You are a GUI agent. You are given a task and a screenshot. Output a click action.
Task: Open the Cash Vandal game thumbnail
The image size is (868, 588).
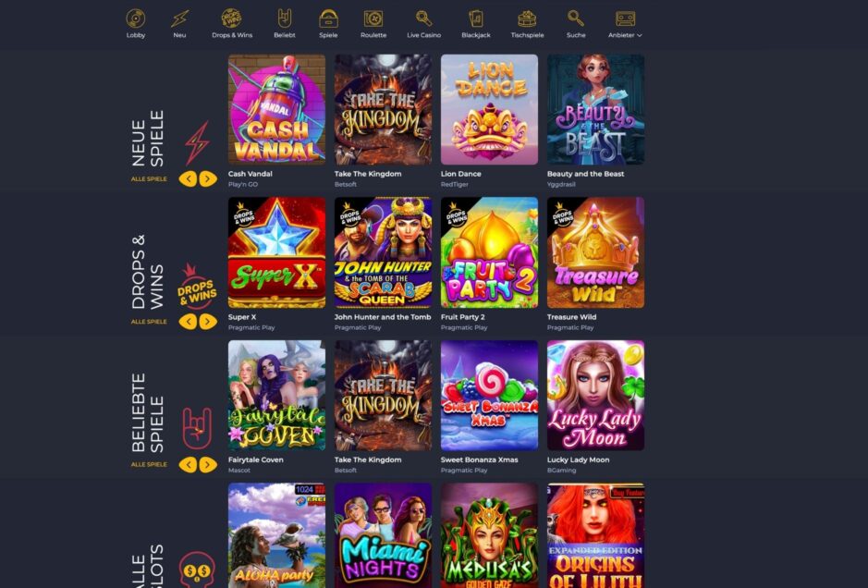click(x=276, y=110)
